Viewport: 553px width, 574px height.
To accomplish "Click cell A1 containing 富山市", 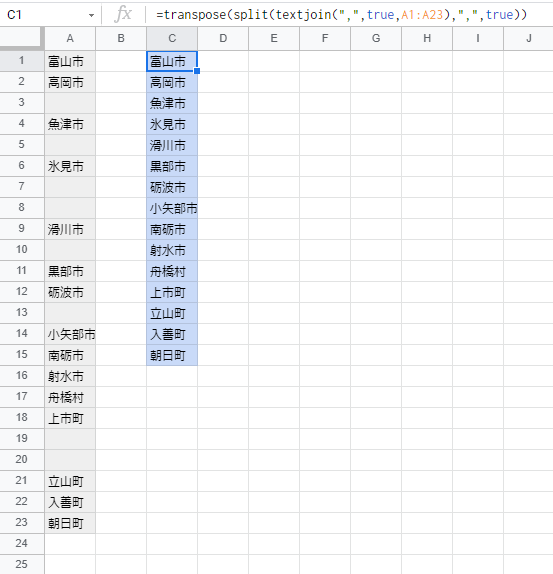I will tap(70, 61).
